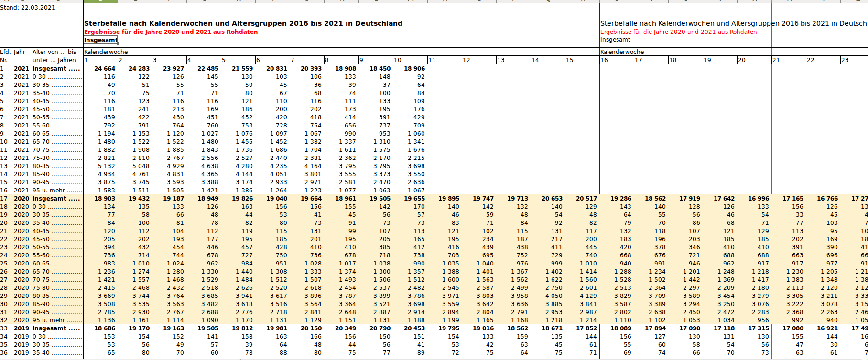
Task: Select the '2019 Insgesamt' row label
Action: point(47,328)
